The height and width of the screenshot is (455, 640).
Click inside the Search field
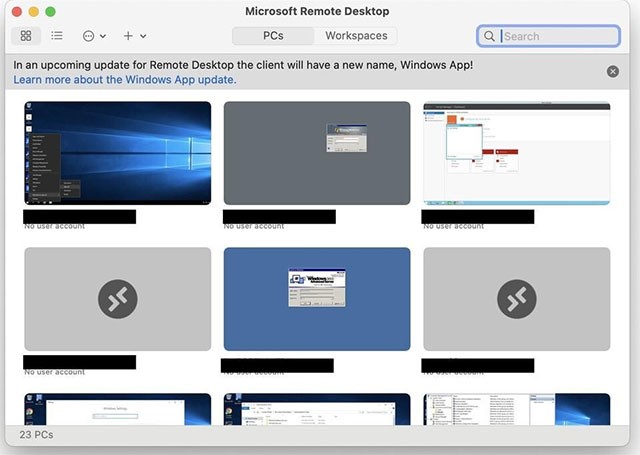point(558,36)
